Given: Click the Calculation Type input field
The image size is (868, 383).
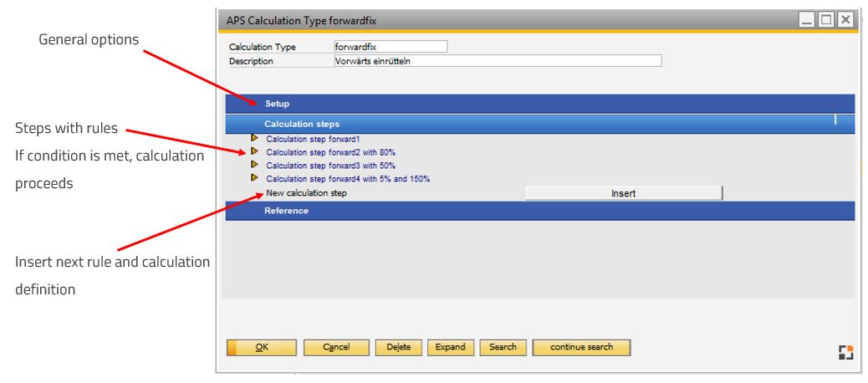Looking at the screenshot, I should [390, 47].
